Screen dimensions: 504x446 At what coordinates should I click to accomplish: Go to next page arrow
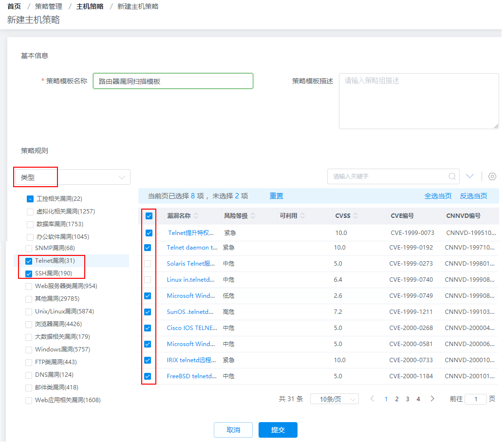click(x=432, y=399)
